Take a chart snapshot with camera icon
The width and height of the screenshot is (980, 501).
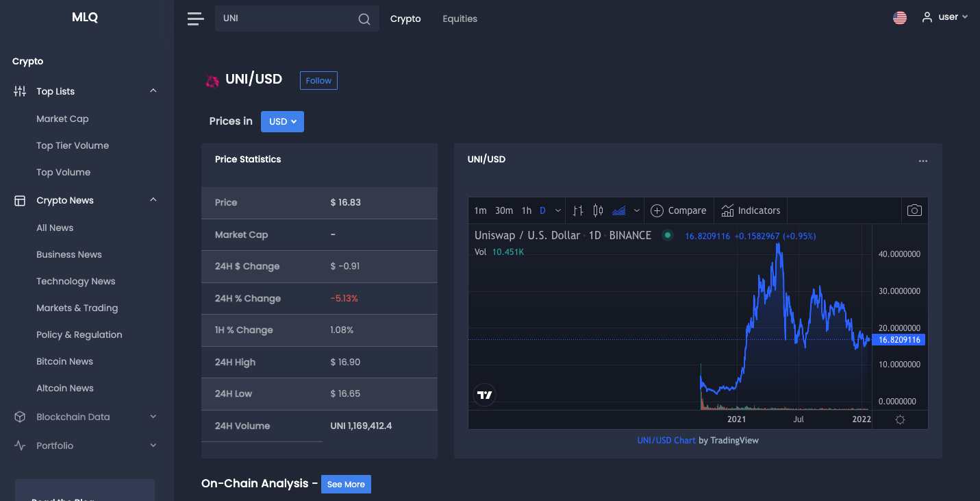[x=914, y=210]
